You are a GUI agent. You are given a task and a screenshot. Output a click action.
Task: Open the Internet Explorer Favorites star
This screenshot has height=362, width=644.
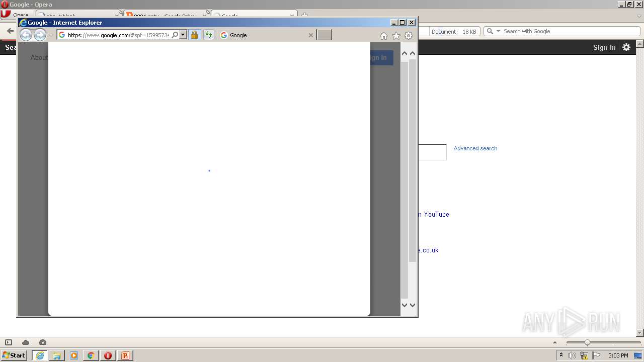click(x=396, y=36)
